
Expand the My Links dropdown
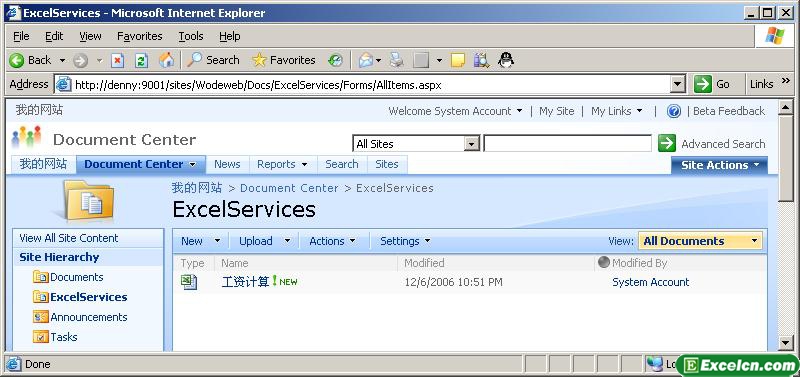pyautogui.click(x=639, y=111)
